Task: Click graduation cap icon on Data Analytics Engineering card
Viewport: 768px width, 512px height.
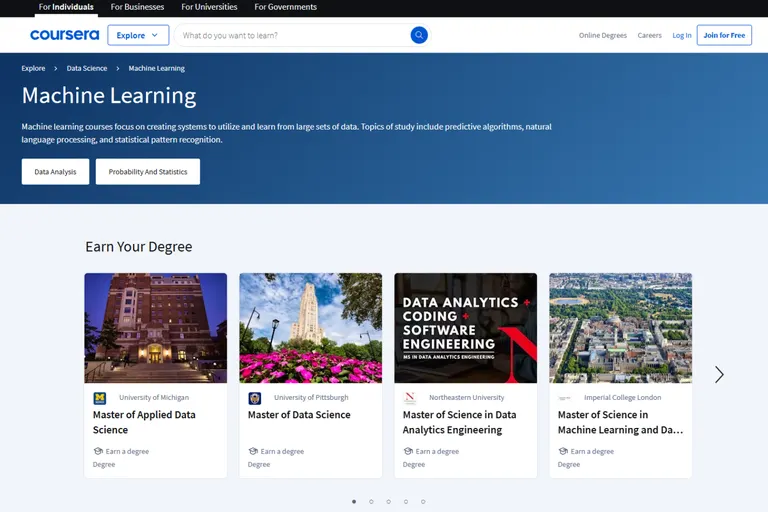Action: tap(408, 451)
